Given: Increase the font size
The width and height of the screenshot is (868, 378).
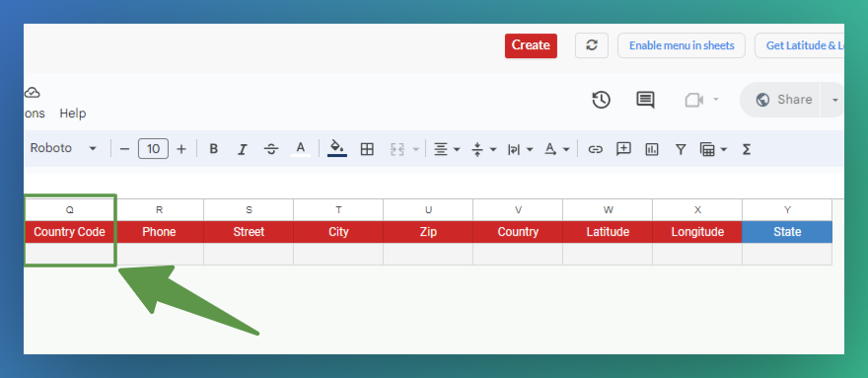Looking at the screenshot, I should point(181,149).
